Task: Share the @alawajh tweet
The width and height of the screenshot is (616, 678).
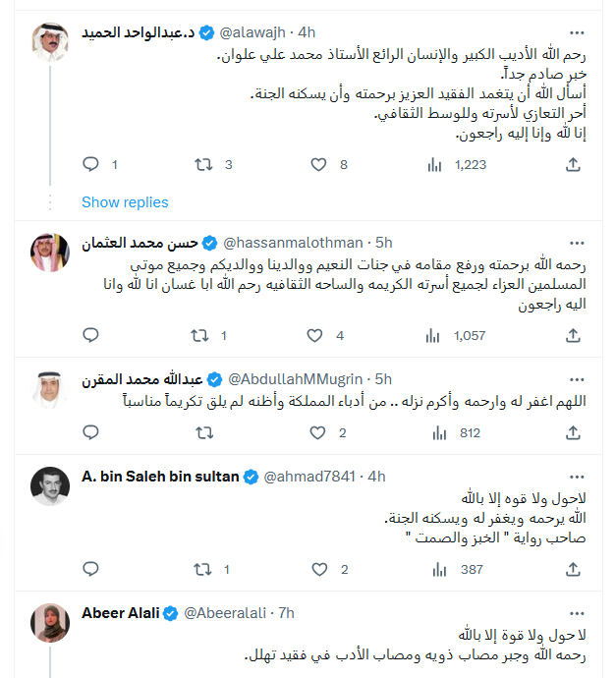Action: (x=575, y=165)
